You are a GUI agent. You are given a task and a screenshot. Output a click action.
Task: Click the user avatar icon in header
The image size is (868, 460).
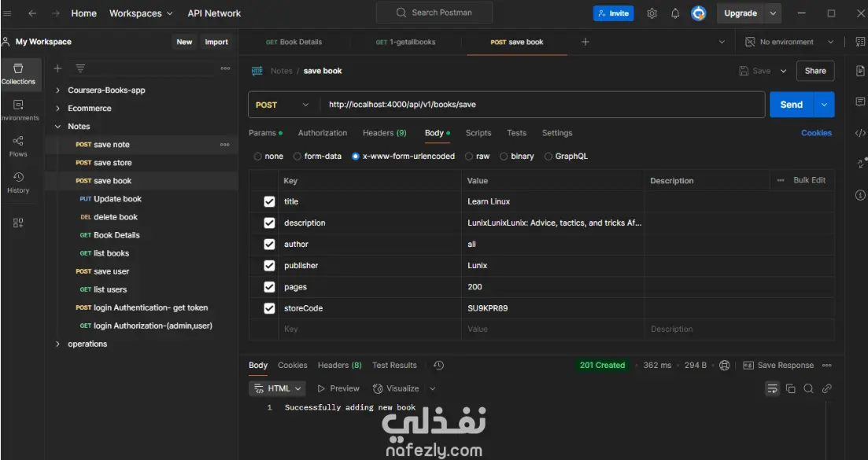click(699, 13)
